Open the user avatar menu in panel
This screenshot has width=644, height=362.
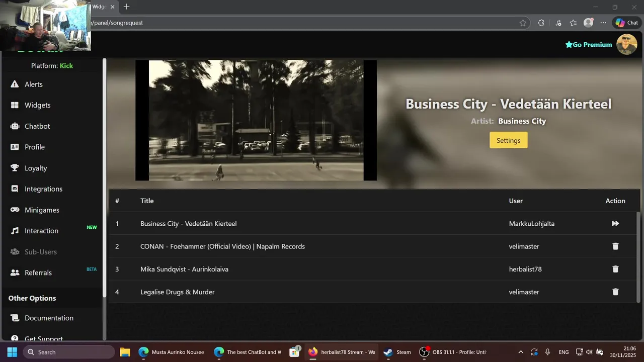pyautogui.click(x=627, y=44)
